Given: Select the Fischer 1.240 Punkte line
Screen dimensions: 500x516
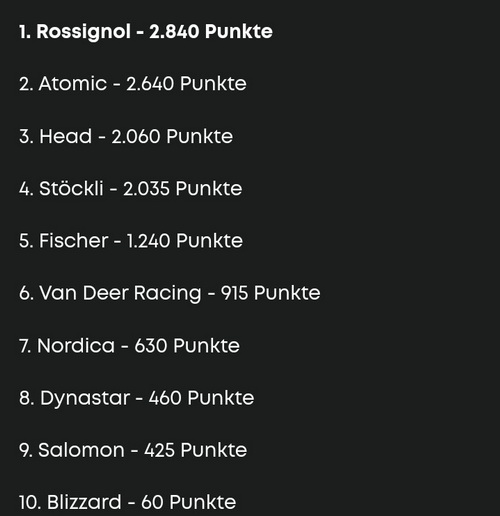Looking at the screenshot, I should click(131, 241).
